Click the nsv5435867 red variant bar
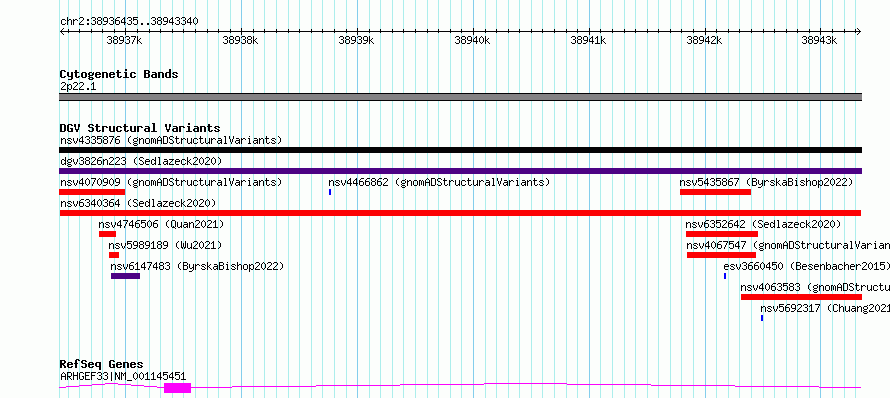This screenshot has height=398, width=890. pos(715,192)
